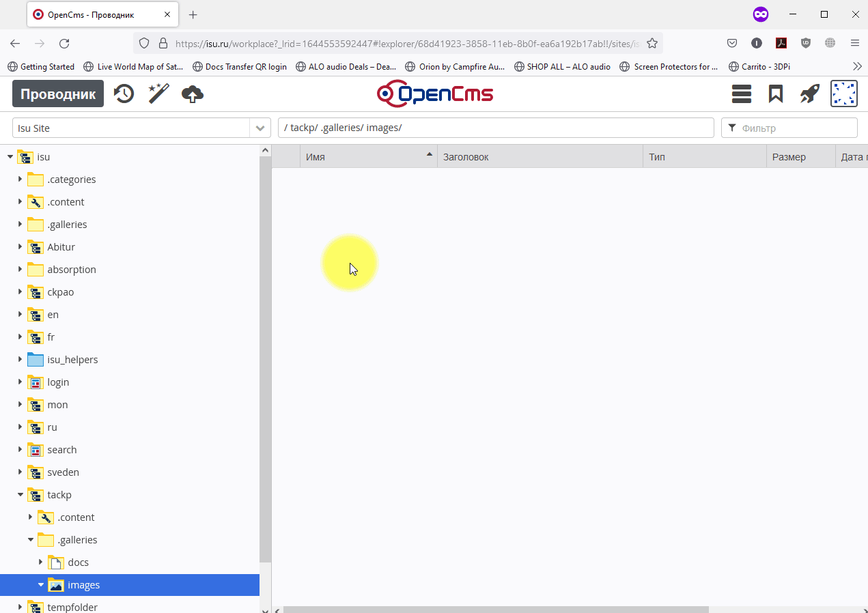Open the rocket launchpad icon
Image resolution: width=868 pixels, height=613 pixels.
pos(809,94)
